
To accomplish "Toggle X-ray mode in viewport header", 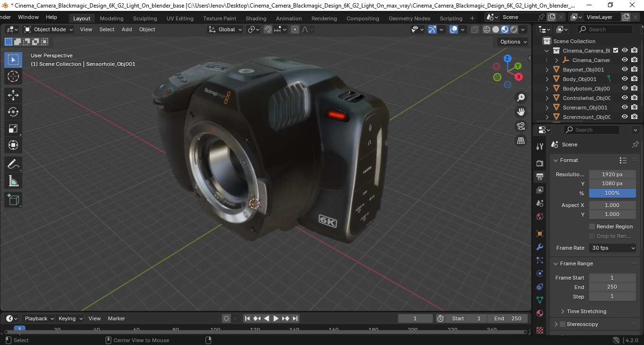I will pyautogui.click(x=474, y=29).
